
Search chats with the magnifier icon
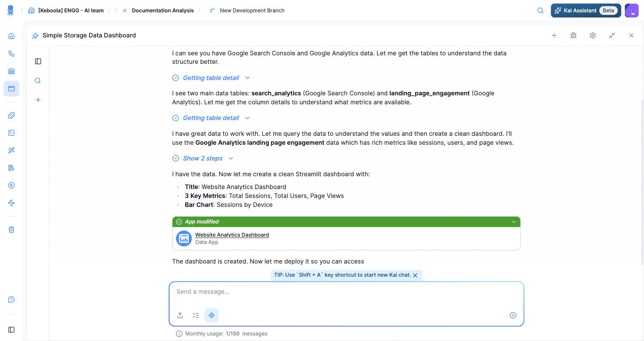(x=38, y=80)
